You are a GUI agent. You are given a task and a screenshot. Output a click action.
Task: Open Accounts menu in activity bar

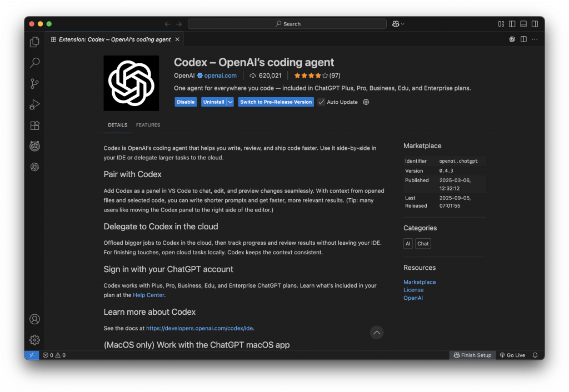35,319
